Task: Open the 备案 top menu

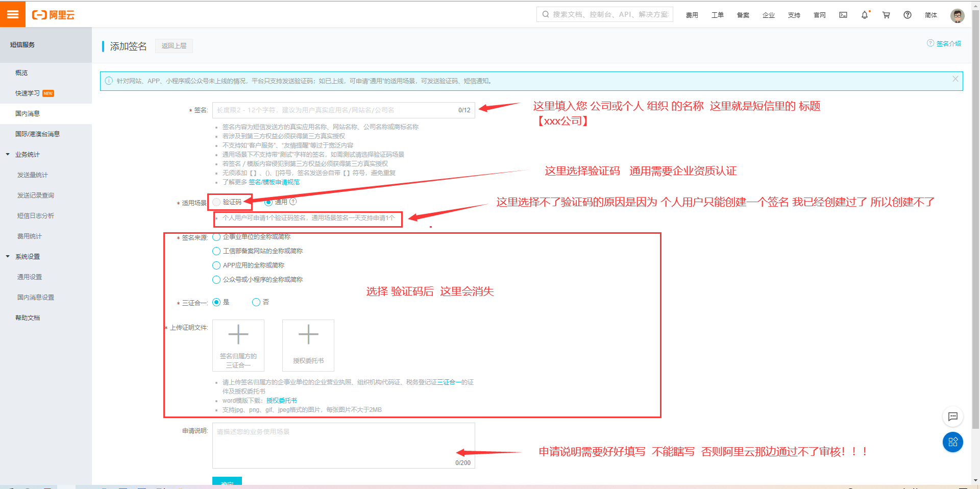Action: pyautogui.click(x=743, y=15)
